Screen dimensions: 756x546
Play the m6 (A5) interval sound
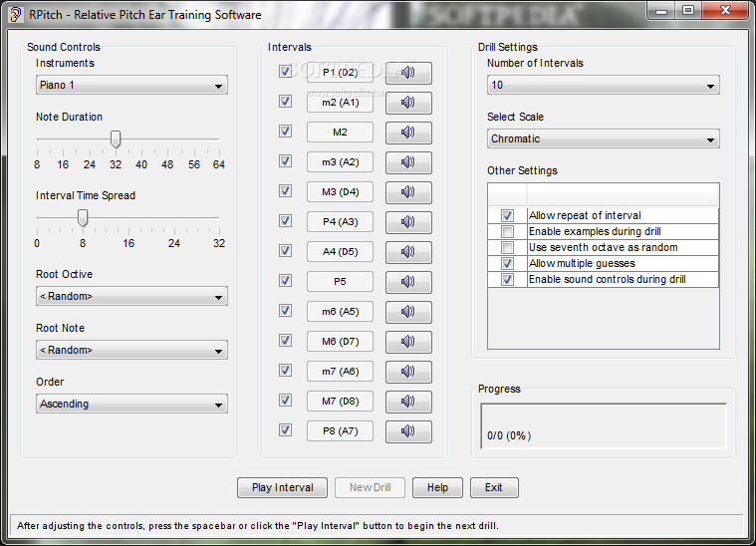408,312
